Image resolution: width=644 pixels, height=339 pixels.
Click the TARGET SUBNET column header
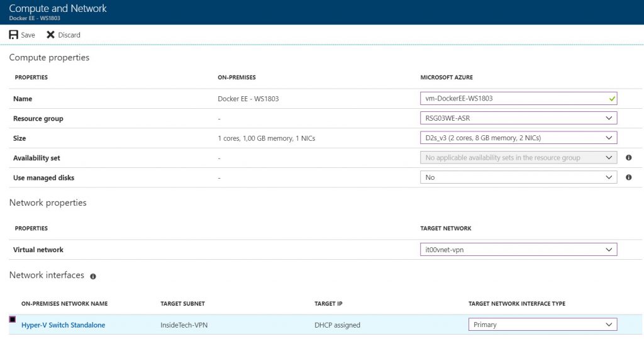183,304
